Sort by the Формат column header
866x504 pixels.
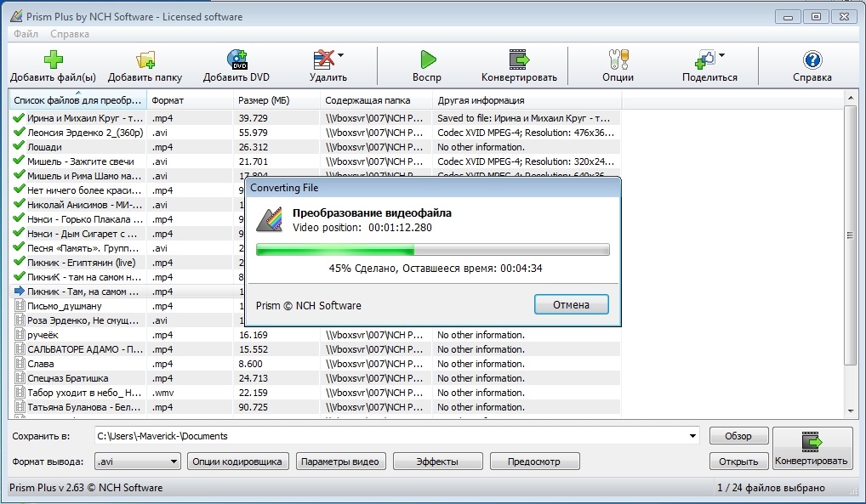(190, 100)
